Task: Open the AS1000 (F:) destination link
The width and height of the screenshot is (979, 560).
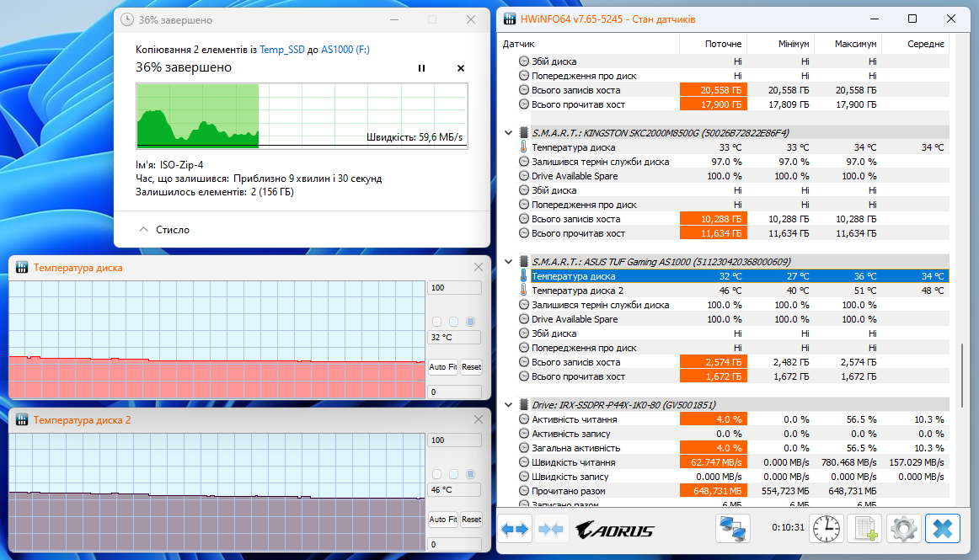Action: (345, 50)
